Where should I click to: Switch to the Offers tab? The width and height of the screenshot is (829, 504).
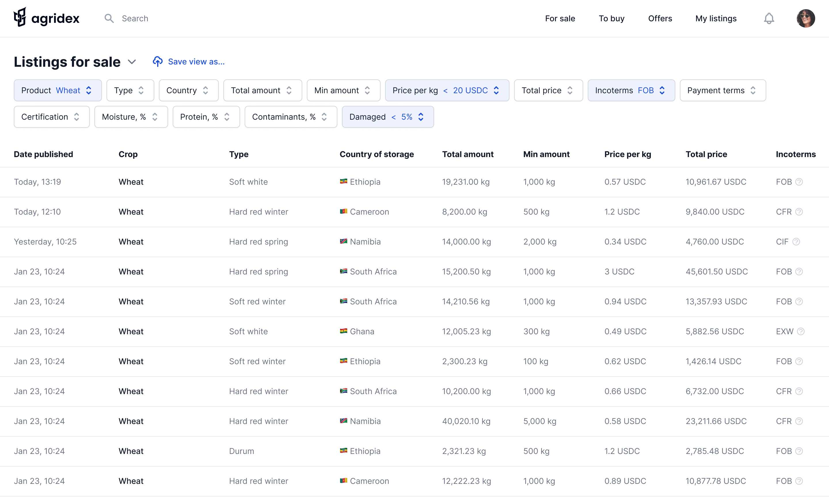[660, 18]
